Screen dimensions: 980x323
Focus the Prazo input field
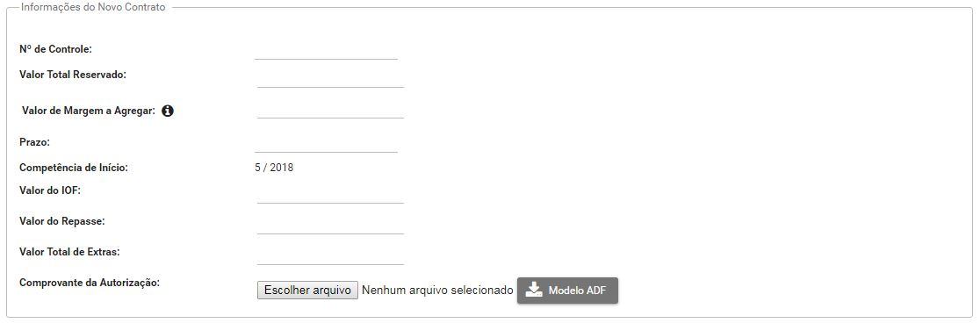[x=327, y=143]
